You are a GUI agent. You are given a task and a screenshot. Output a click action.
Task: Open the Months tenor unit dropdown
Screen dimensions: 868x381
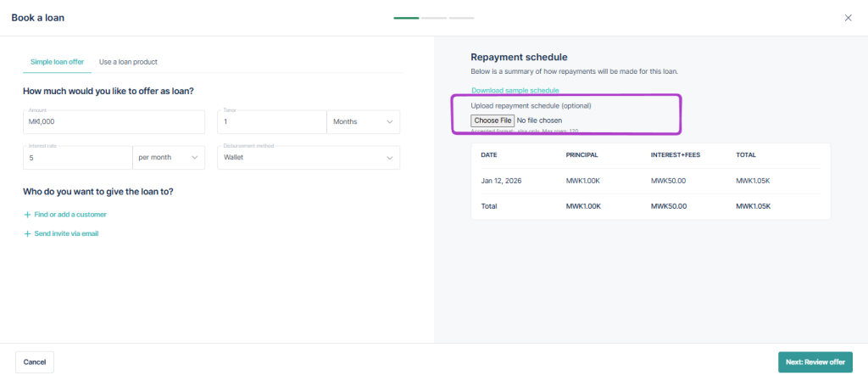click(x=363, y=122)
